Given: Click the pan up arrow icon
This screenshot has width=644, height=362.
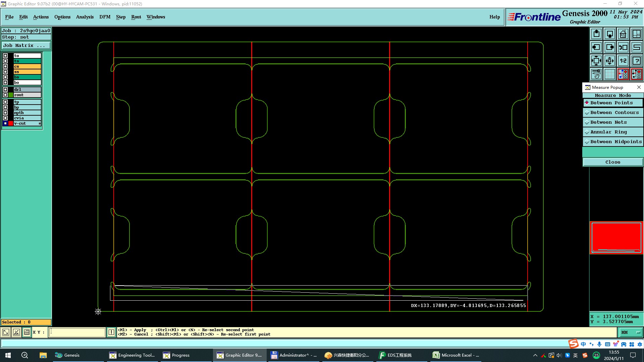Looking at the screenshot, I should (596, 34).
